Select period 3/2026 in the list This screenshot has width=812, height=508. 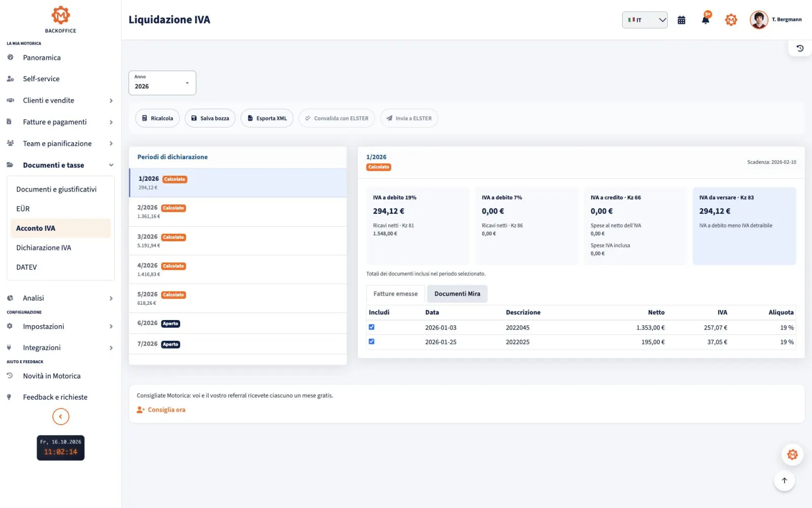[x=238, y=241]
